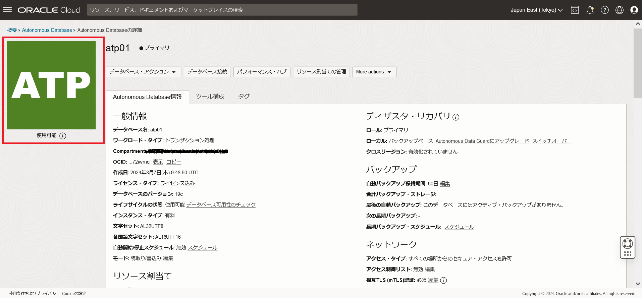This screenshot has width=644, height=299.
Task: Click the リソース割当て section heading
Action: tap(143, 276)
